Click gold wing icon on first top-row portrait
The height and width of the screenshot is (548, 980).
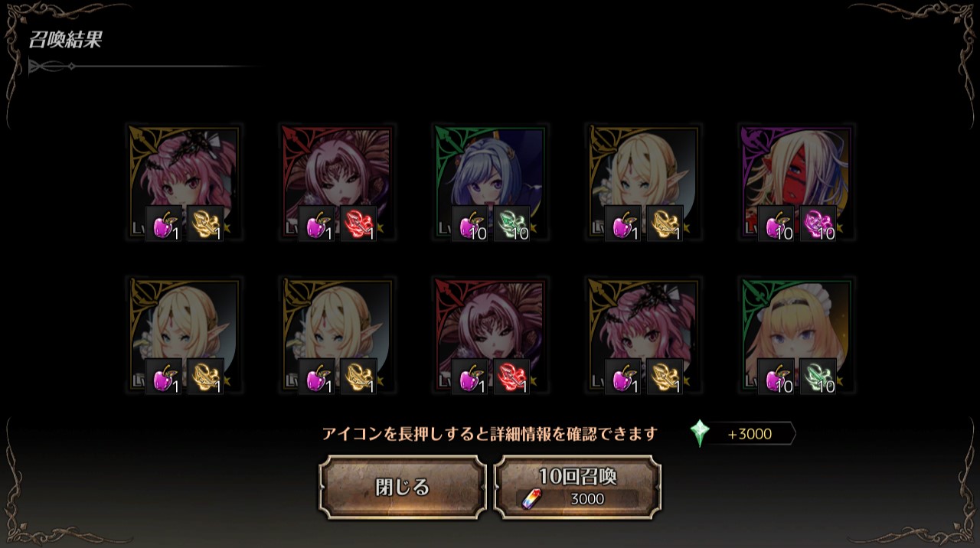pyautogui.click(x=205, y=224)
